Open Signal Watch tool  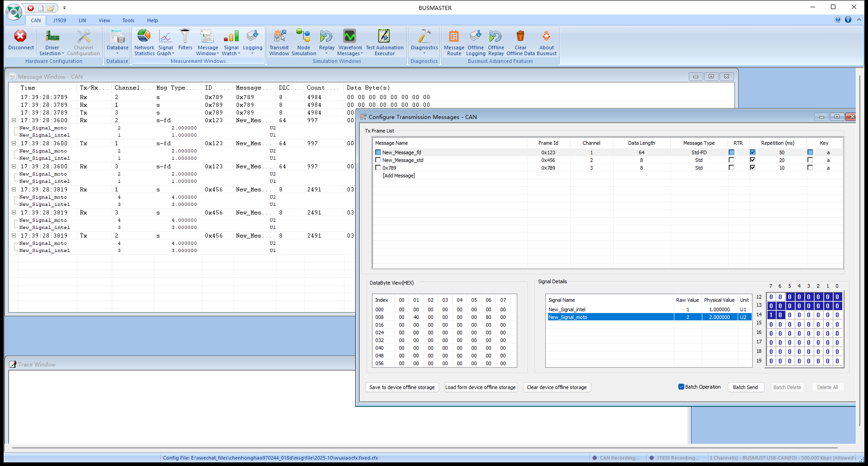click(231, 43)
